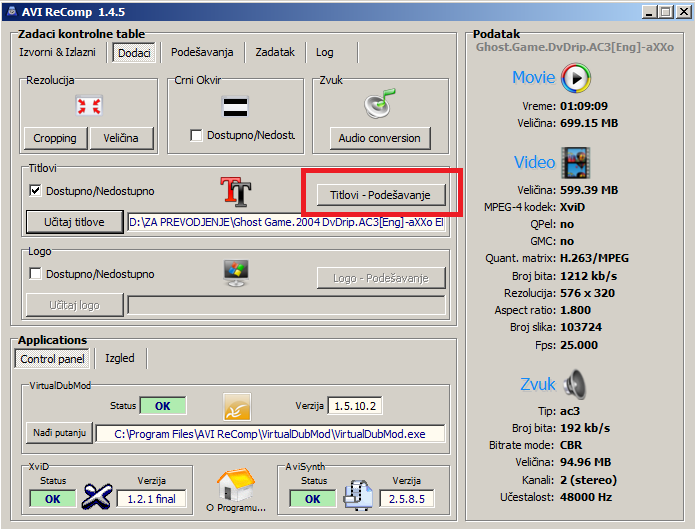
Task: Click Učitaj titlove button
Action: tap(74, 222)
